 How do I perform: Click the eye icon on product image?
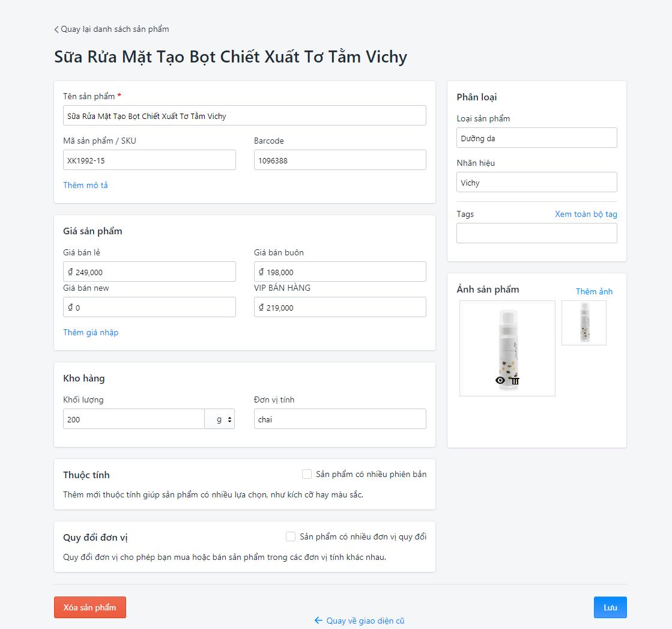(x=500, y=380)
